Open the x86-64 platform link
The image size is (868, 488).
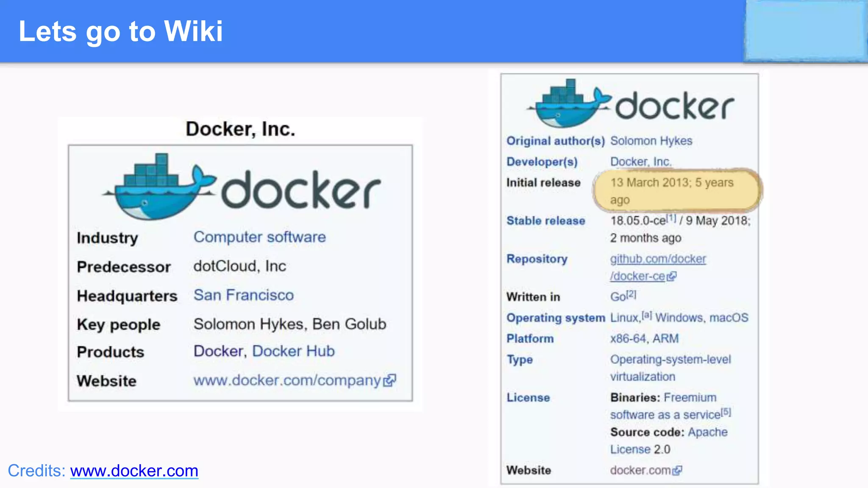pyautogui.click(x=629, y=338)
